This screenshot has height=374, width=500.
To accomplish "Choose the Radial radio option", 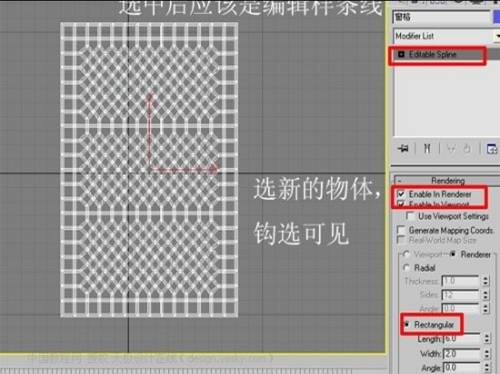I will (x=406, y=268).
